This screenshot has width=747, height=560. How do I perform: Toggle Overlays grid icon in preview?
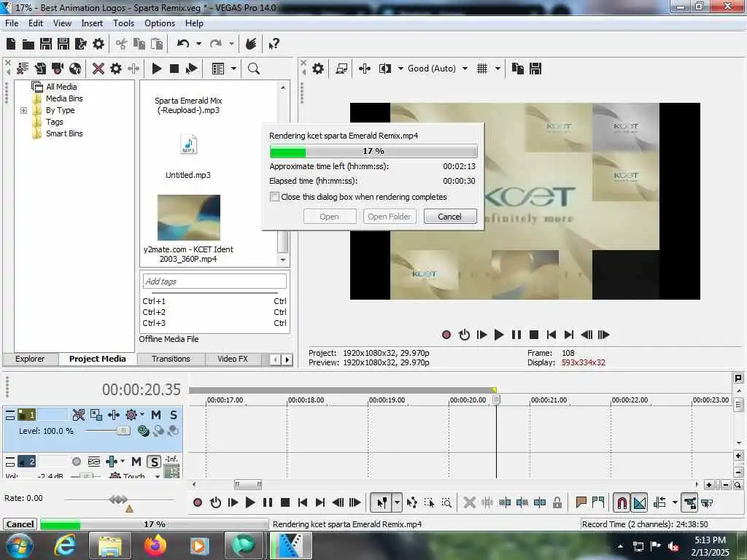[x=482, y=69]
